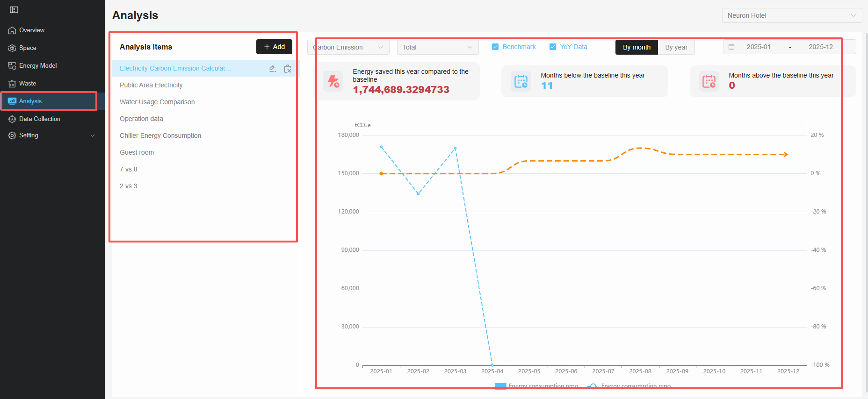
Task: Open the Total dropdown
Action: pos(437,47)
